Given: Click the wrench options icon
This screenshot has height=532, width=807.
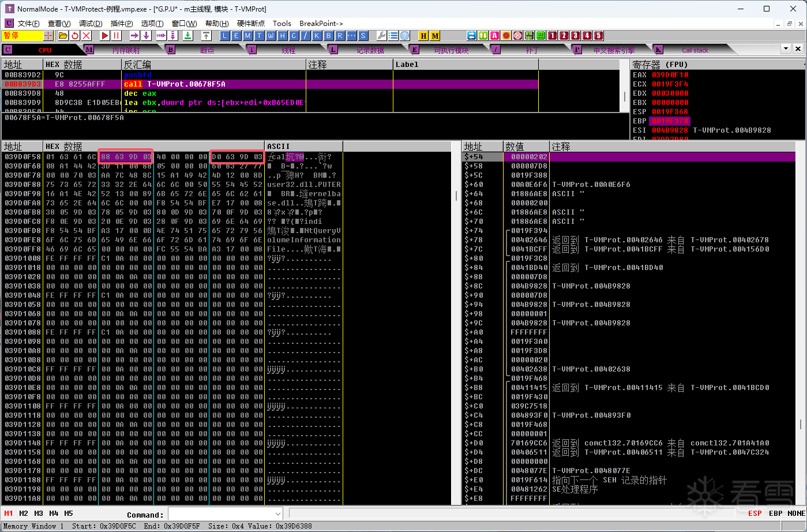Looking at the screenshot, I should tap(381, 36).
